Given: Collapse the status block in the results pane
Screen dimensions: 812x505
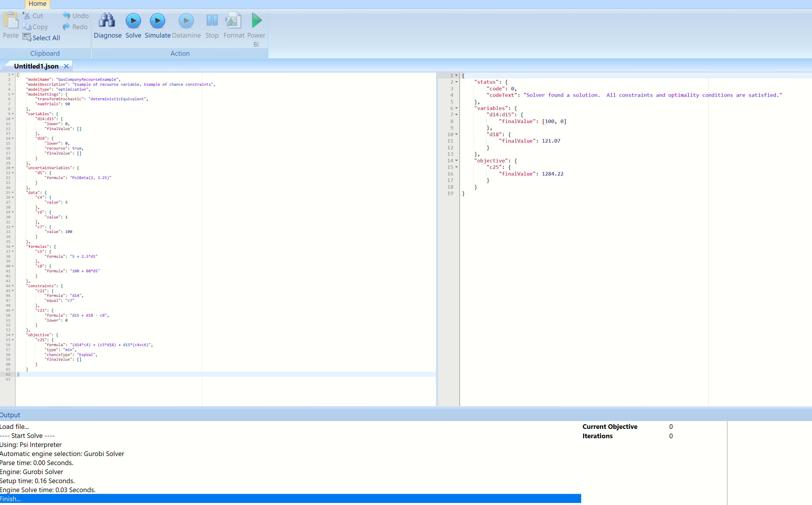Looking at the screenshot, I should pos(457,82).
